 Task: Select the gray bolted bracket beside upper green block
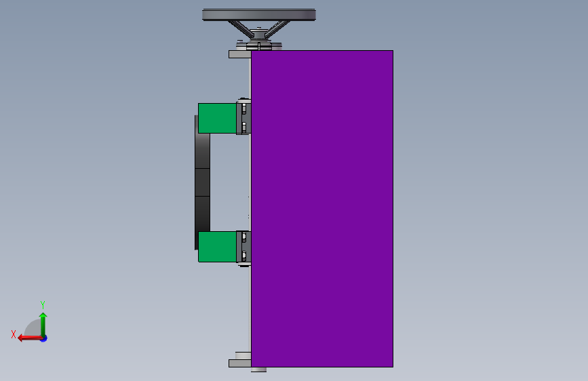pyautogui.click(x=243, y=117)
